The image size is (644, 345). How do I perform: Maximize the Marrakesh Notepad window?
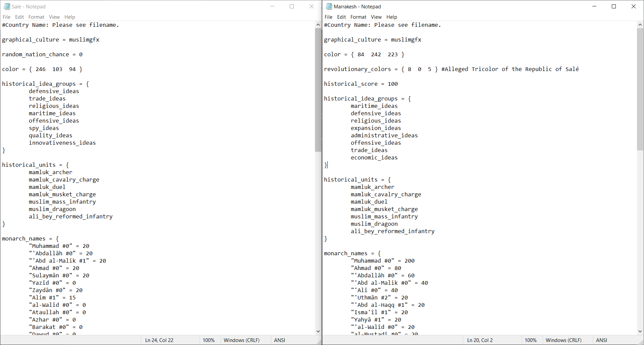pyautogui.click(x=614, y=6)
